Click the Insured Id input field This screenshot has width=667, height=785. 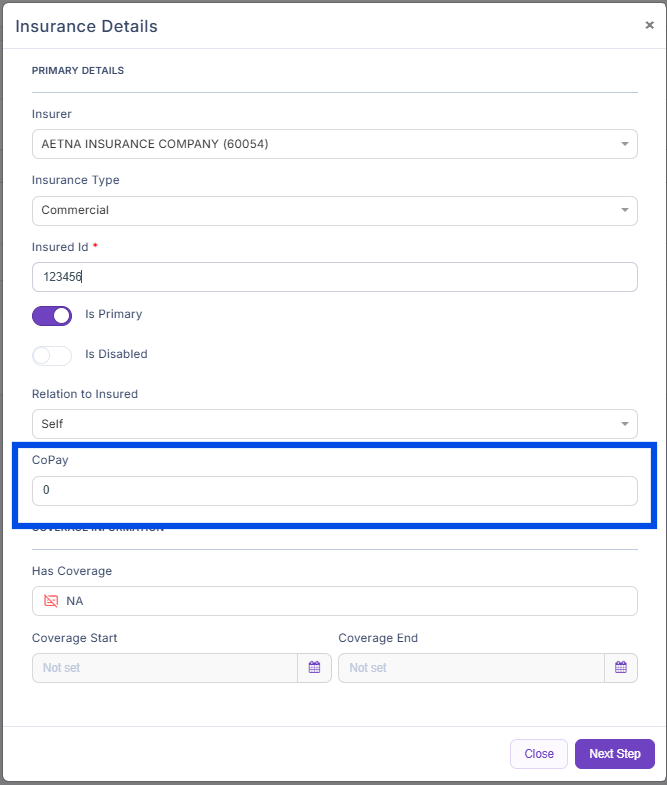[x=334, y=277]
